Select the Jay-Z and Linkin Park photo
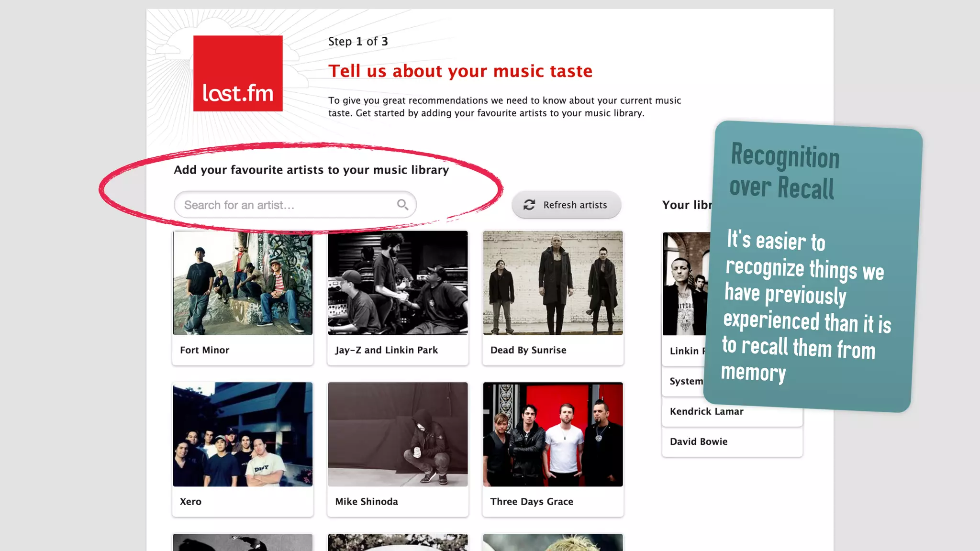 pyautogui.click(x=398, y=283)
